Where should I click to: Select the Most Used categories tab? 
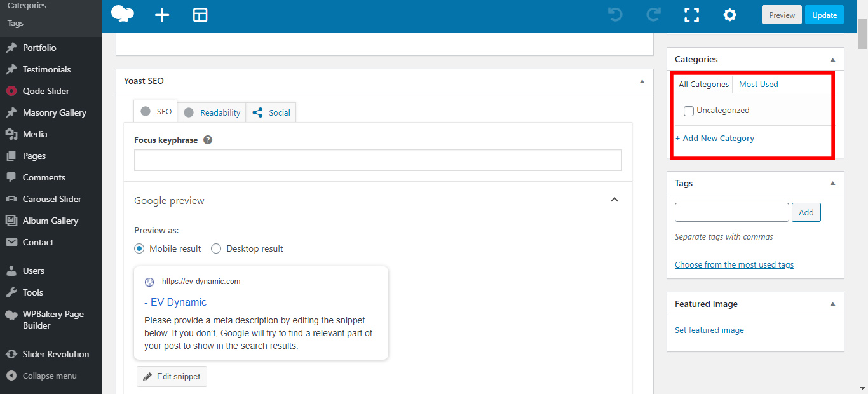pyautogui.click(x=758, y=84)
